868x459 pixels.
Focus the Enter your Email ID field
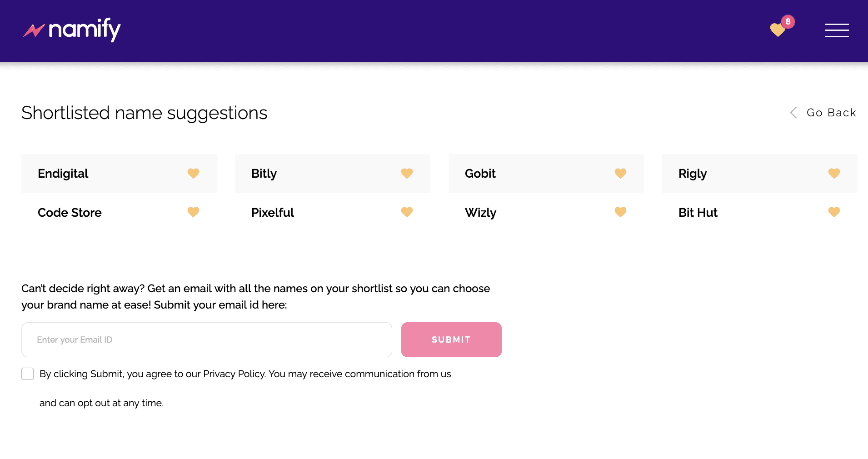tap(207, 339)
